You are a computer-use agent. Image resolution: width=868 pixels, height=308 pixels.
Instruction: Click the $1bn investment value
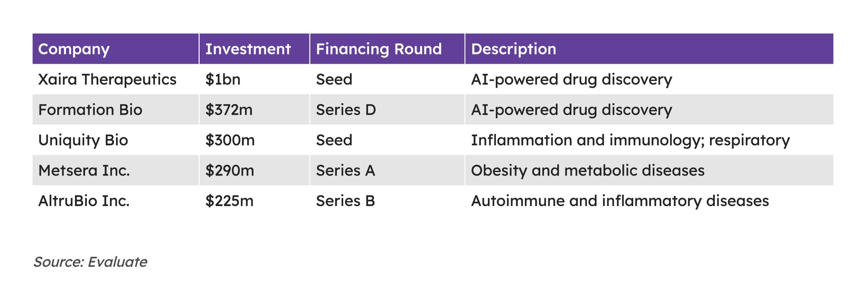223,79
